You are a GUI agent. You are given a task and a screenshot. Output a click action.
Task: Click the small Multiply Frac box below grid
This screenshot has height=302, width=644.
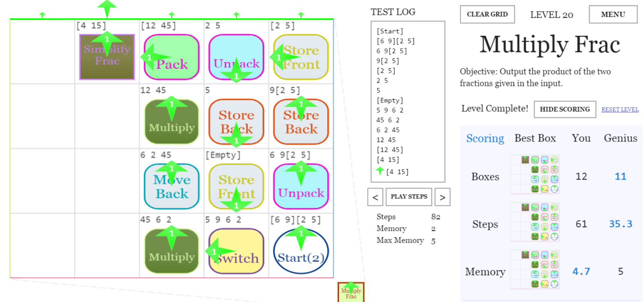point(351,292)
